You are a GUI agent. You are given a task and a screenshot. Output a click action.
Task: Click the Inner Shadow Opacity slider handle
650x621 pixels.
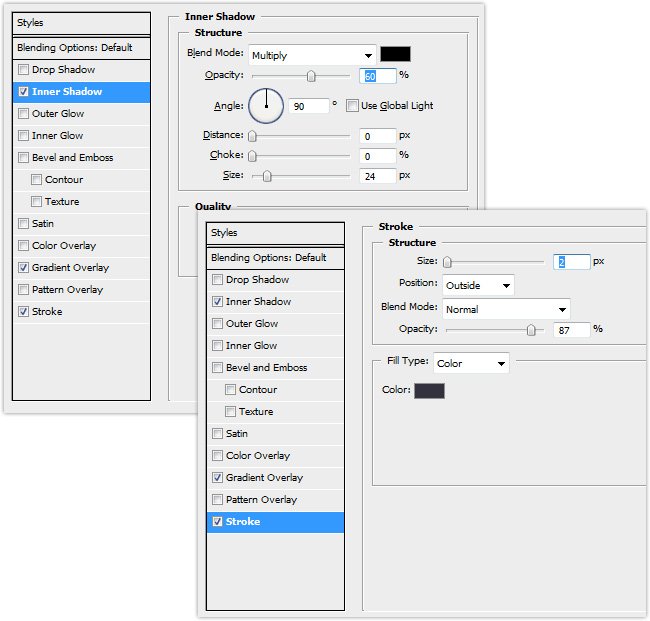point(311,76)
